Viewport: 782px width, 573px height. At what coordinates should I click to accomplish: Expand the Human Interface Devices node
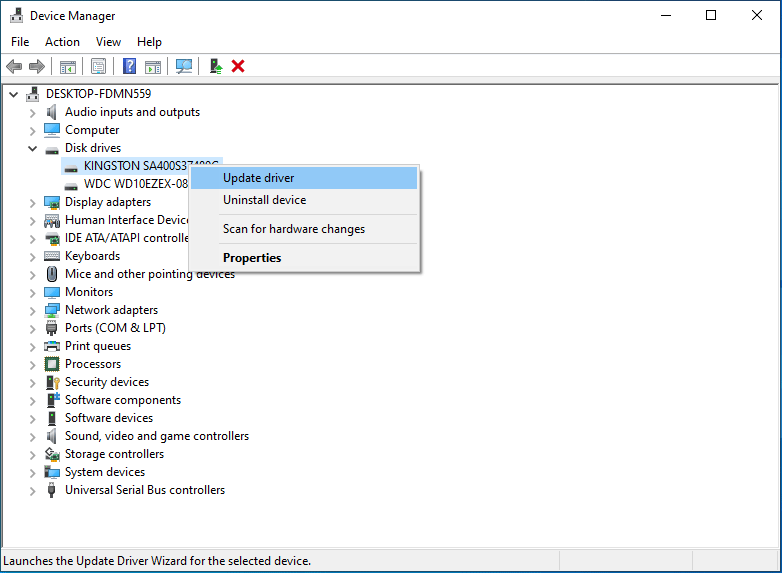[32, 221]
